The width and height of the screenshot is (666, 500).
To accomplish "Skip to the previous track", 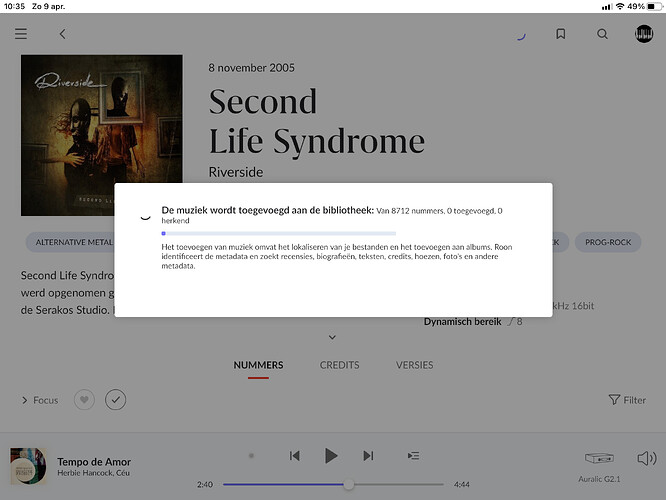I will (x=294, y=456).
